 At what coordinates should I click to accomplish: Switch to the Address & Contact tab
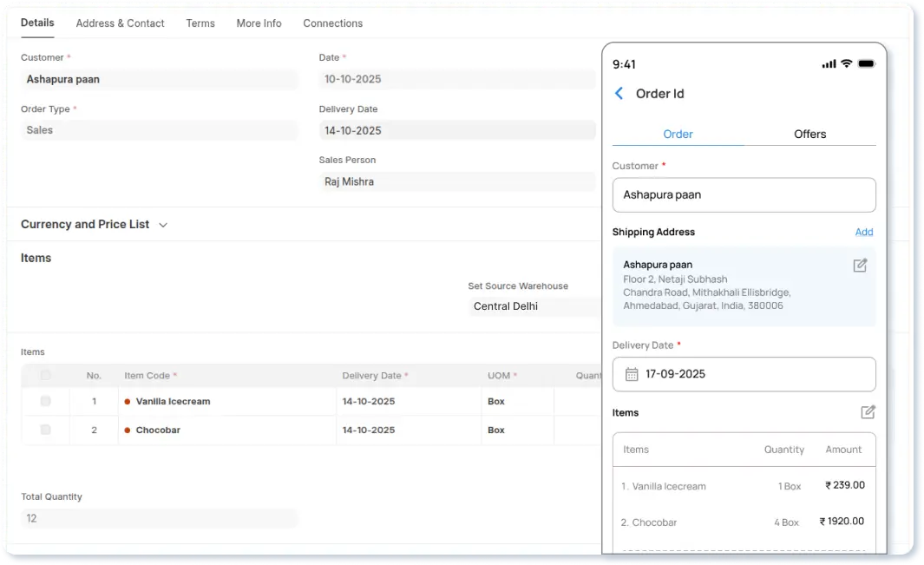[120, 23]
